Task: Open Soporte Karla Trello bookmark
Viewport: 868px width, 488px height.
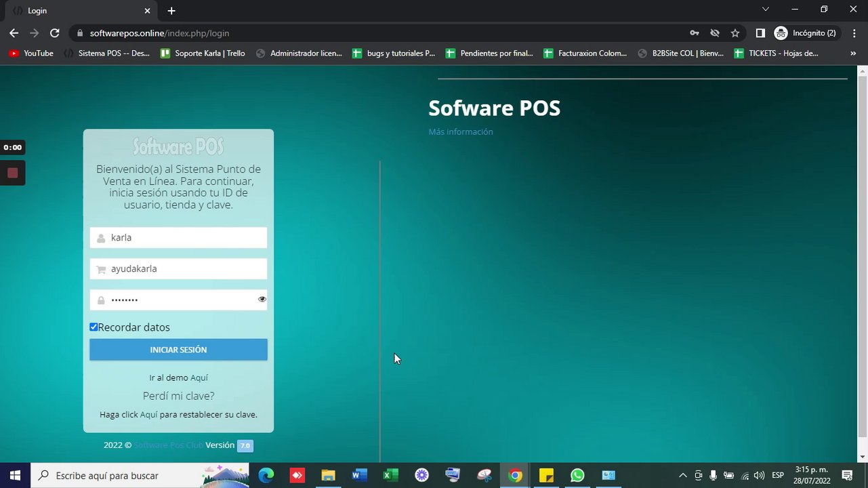Action: 203,53
